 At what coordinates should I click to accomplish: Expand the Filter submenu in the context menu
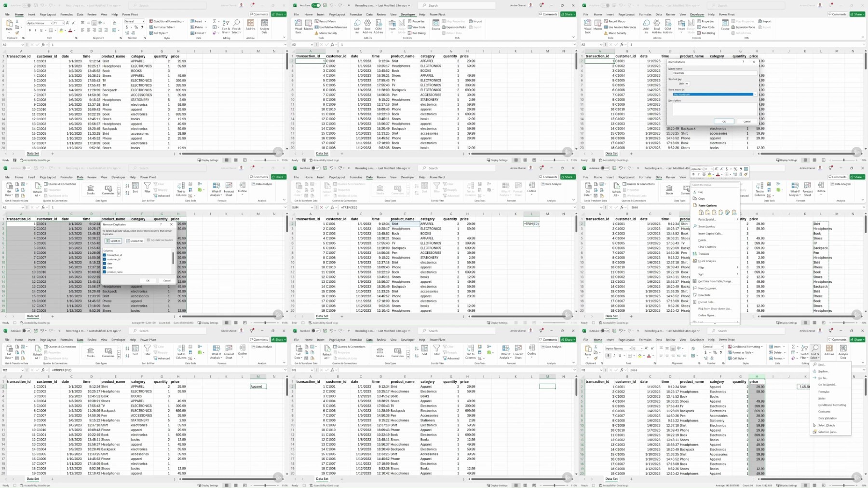pyautogui.click(x=715, y=267)
